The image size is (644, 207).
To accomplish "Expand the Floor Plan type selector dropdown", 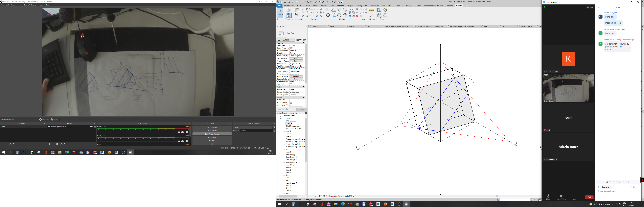I will 306,33.
